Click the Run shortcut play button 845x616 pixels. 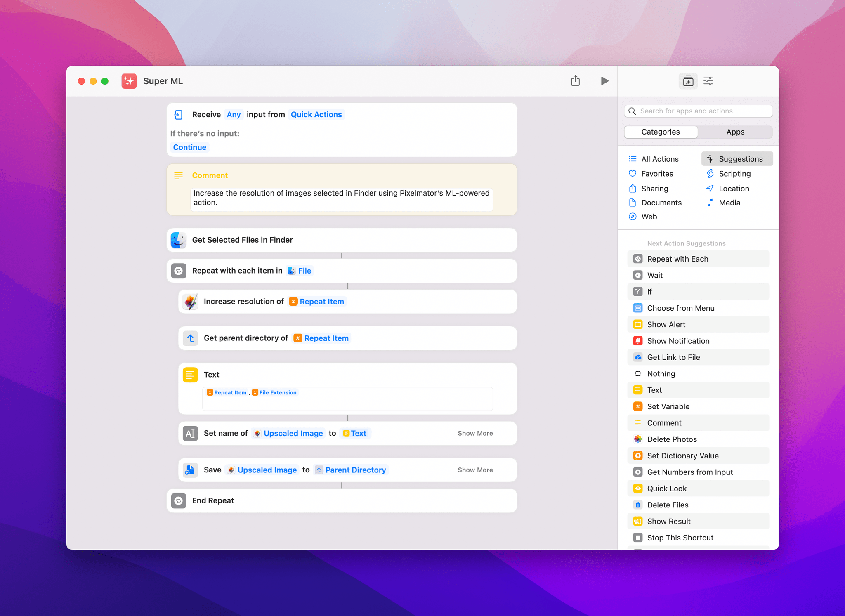coord(604,81)
